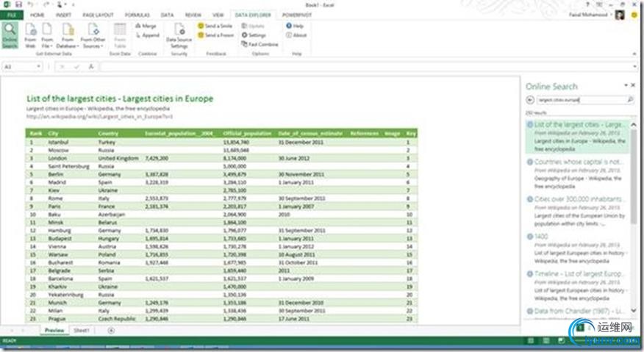Click the Insert Function fx icon
The image size is (644, 352).
coord(91,67)
